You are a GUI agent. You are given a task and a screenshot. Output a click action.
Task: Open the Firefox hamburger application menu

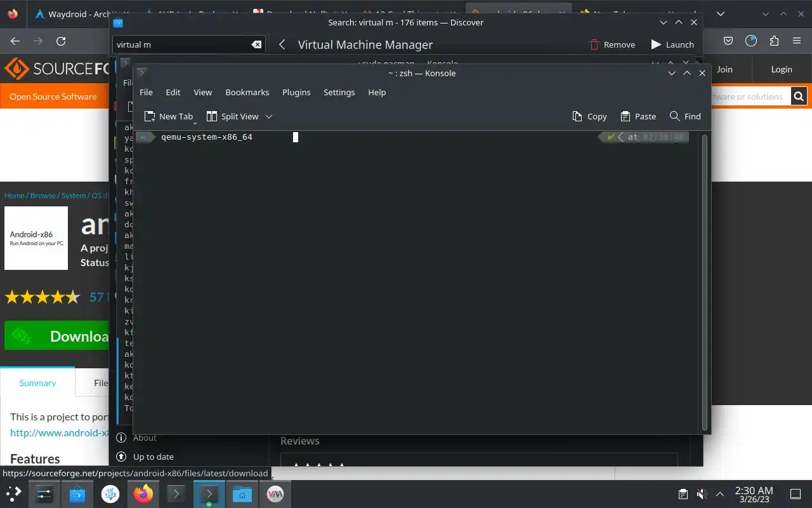click(x=797, y=41)
